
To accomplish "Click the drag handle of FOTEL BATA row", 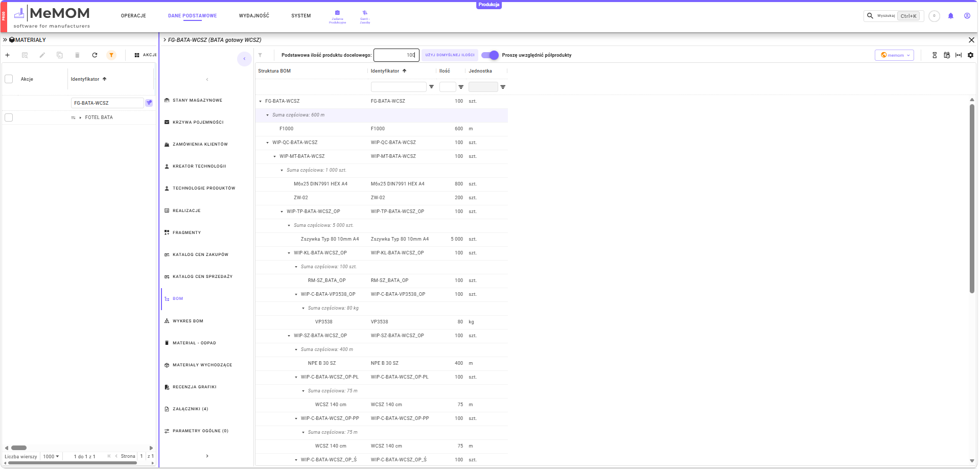I will [x=74, y=118].
